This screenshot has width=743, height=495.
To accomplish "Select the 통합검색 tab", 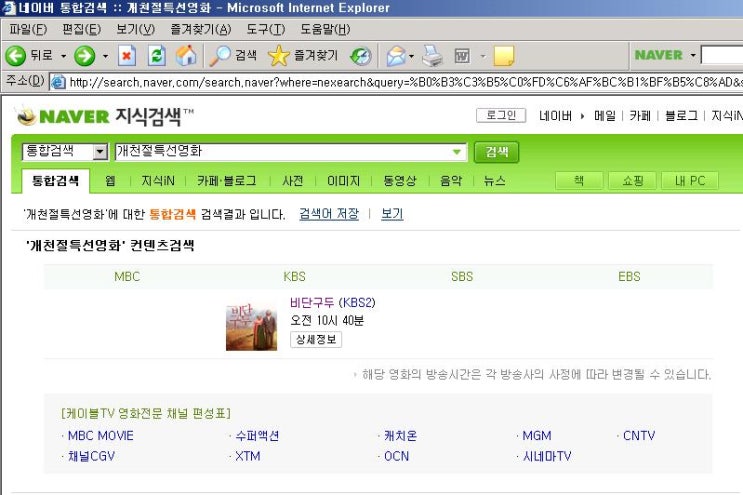I will (x=55, y=181).
